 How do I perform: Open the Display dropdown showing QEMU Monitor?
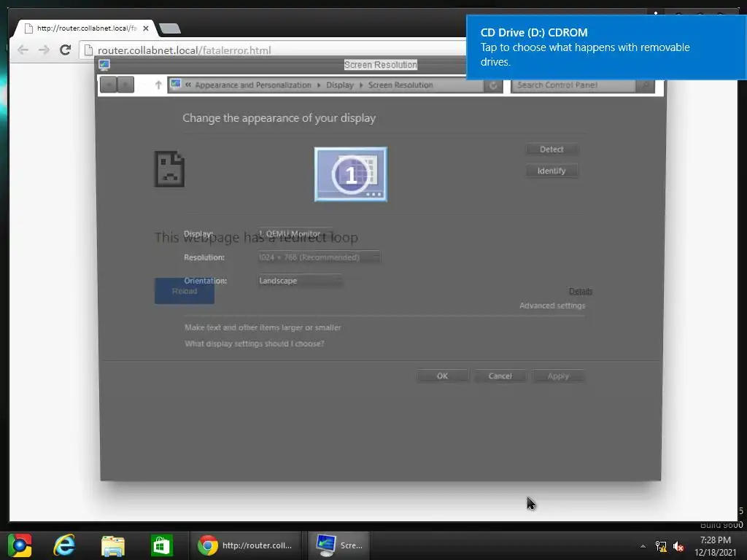point(295,234)
